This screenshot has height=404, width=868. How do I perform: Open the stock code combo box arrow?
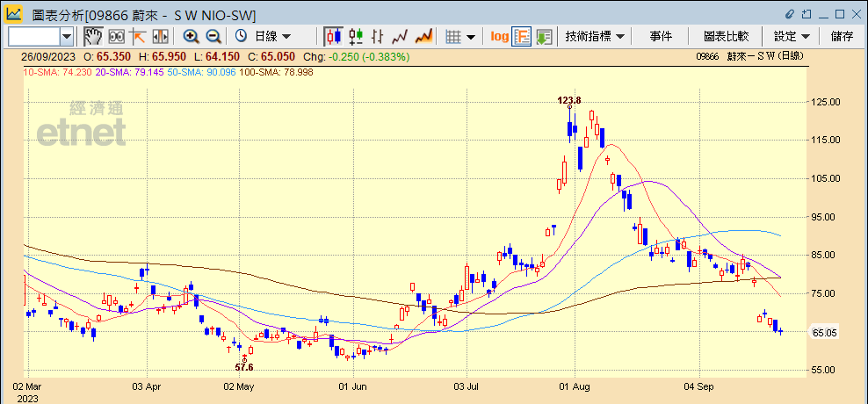(67, 36)
